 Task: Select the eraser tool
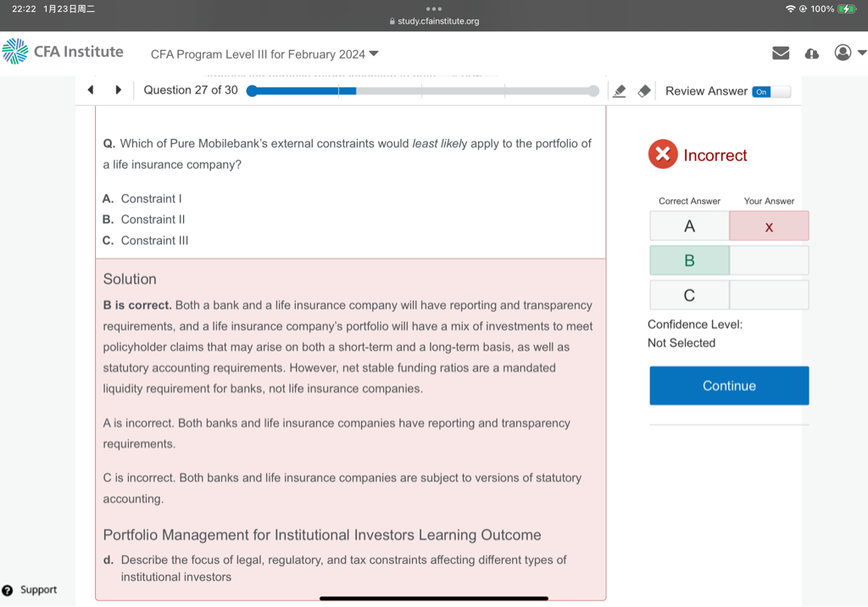644,91
